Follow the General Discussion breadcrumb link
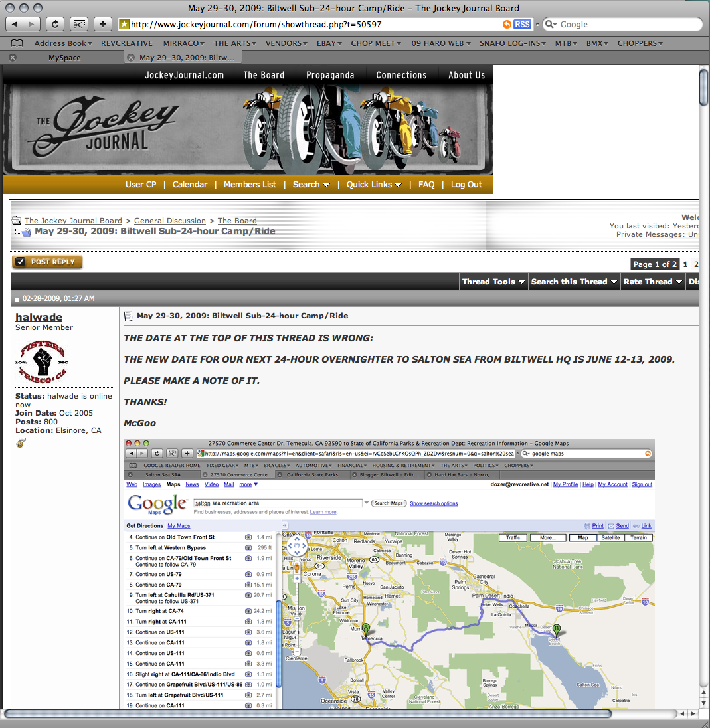 point(170,221)
